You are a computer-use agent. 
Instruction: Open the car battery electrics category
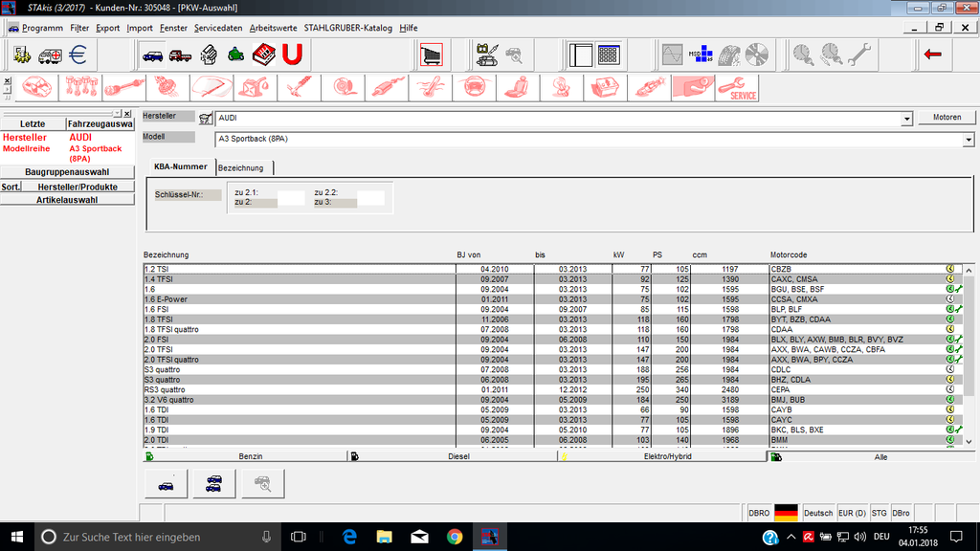606,87
